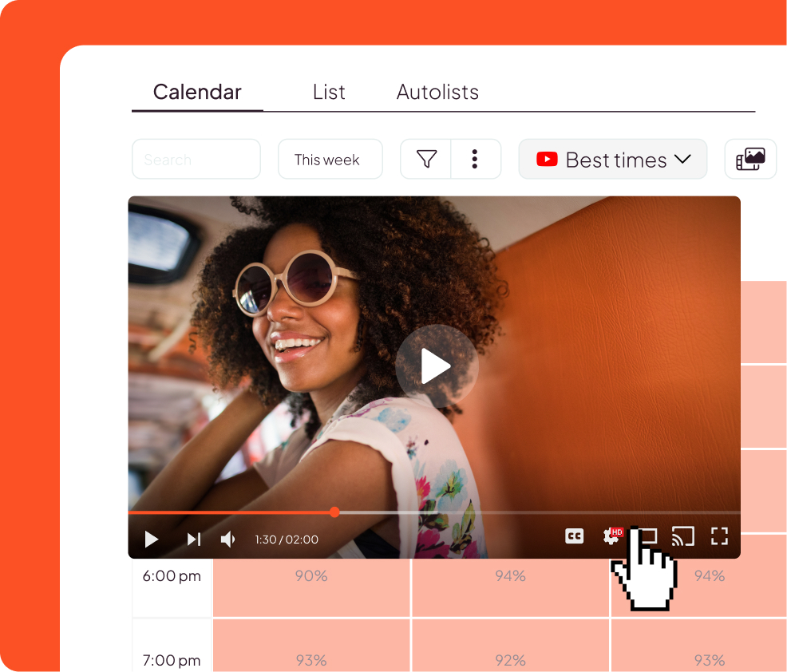Skip to next video
This screenshot has height=672, width=787.
click(194, 540)
